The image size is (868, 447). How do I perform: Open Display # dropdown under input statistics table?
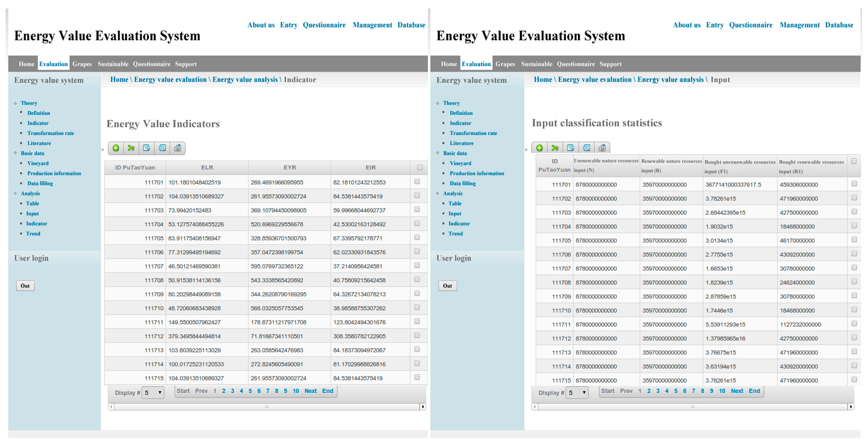coord(577,392)
